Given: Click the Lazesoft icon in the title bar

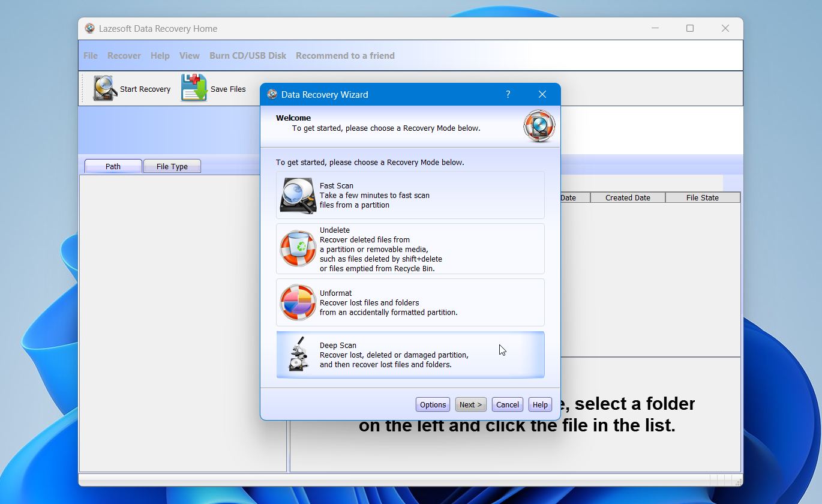Looking at the screenshot, I should point(89,28).
